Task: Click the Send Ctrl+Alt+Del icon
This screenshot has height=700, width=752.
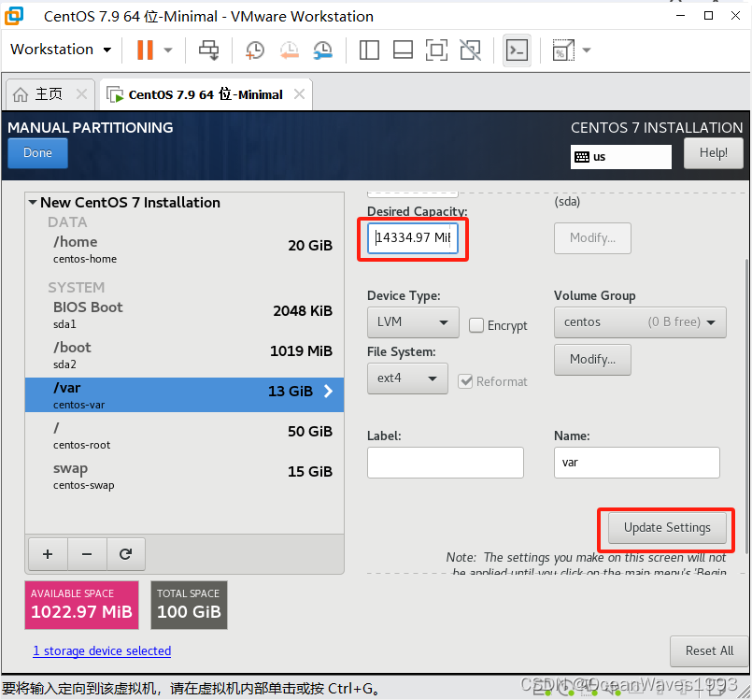Action: tap(208, 50)
